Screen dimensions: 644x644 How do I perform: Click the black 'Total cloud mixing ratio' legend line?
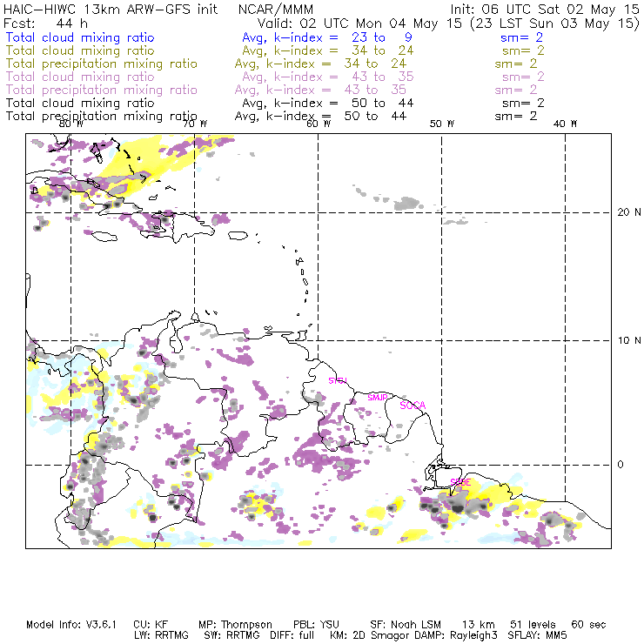click(x=80, y=103)
